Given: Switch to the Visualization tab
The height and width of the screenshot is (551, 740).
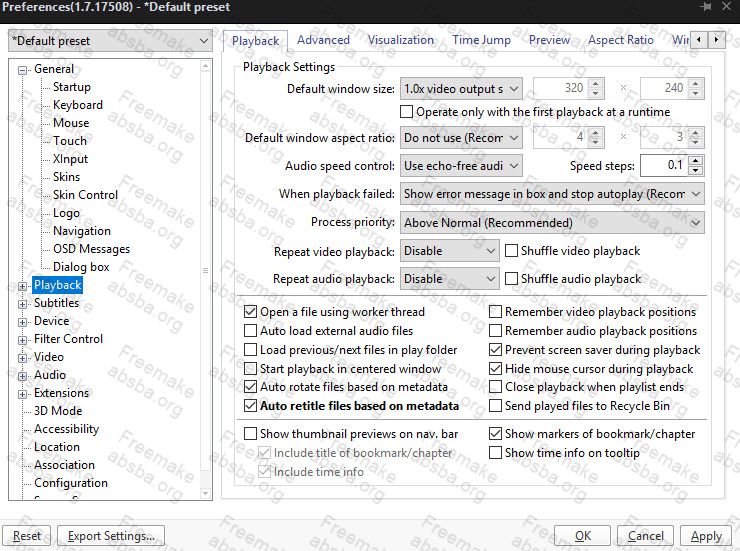Looking at the screenshot, I should coord(401,40).
